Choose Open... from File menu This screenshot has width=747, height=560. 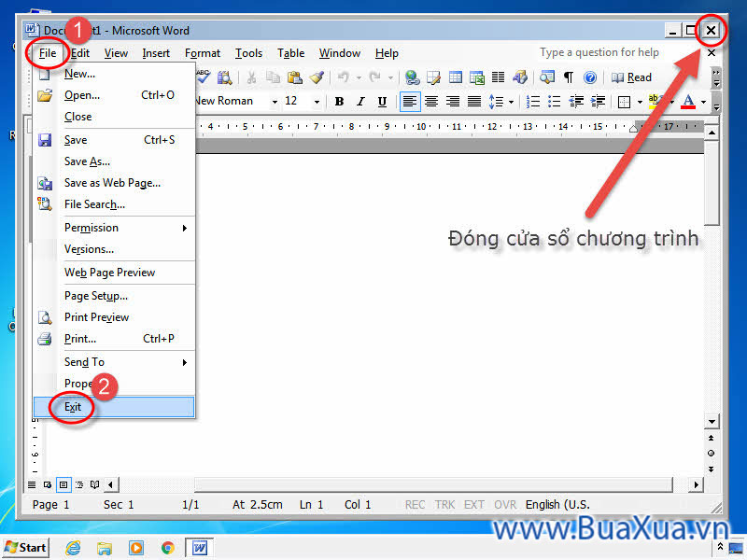point(114,95)
